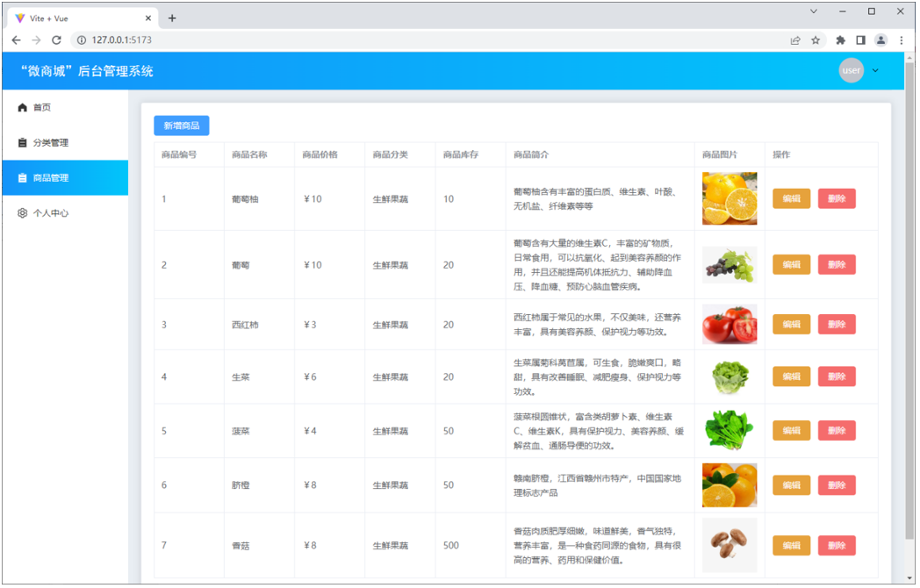Click the home icon beside 首页
920x588 pixels.
[23, 108]
